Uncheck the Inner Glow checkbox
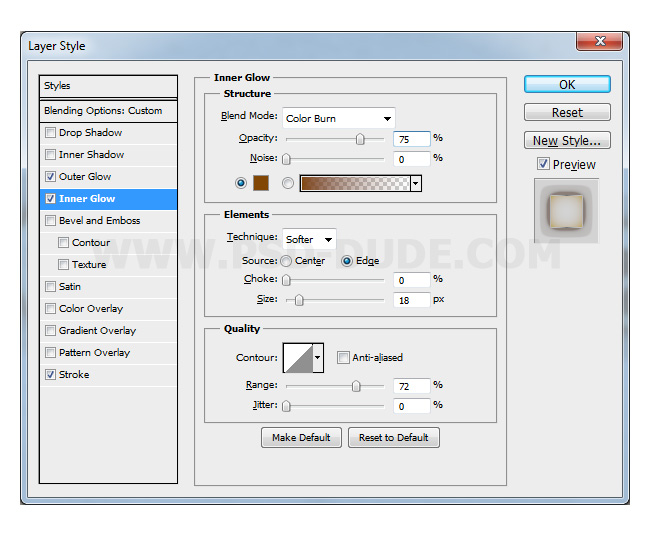Screen dimensions: 650x536 tap(50, 199)
